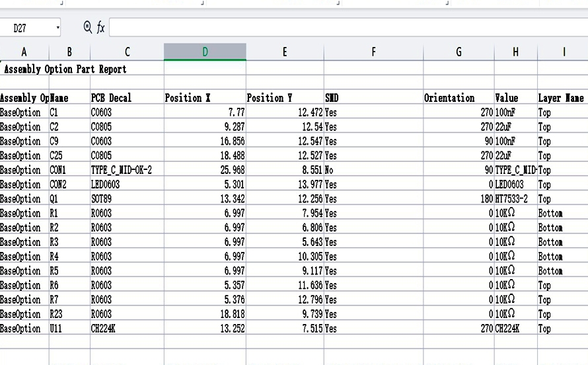Image resolution: width=588 pixels, height=365 pixels.
Task: Expand the Name Box dropdown arrow
Action: coord(58,28)
